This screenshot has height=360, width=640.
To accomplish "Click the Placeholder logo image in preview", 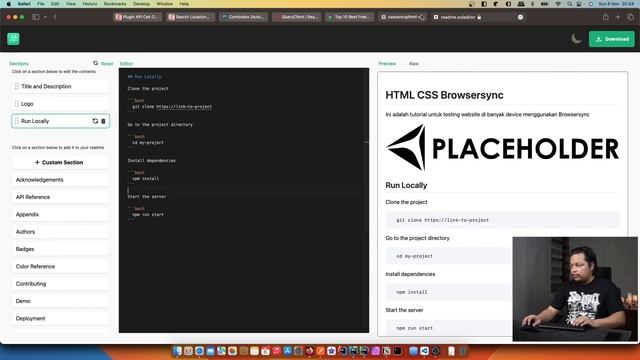I will [x=502, y=148].
